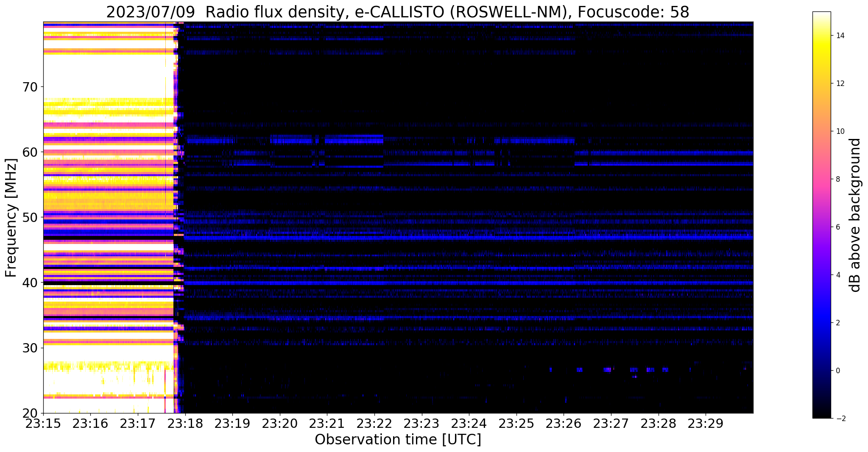The height and width of the screenshot is (452, 868).
Task: Click the 23:16 time tick label
Action: [x=90, y=424]
